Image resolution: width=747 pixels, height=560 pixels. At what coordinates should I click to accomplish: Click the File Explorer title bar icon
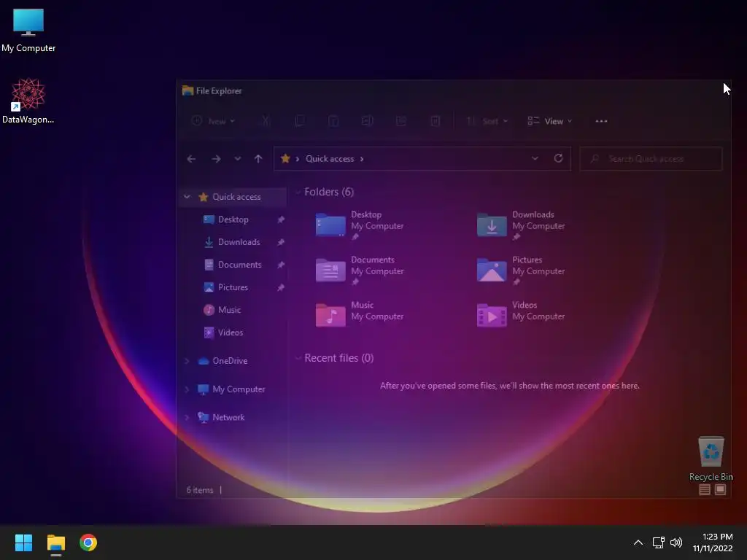pos(187,90)
